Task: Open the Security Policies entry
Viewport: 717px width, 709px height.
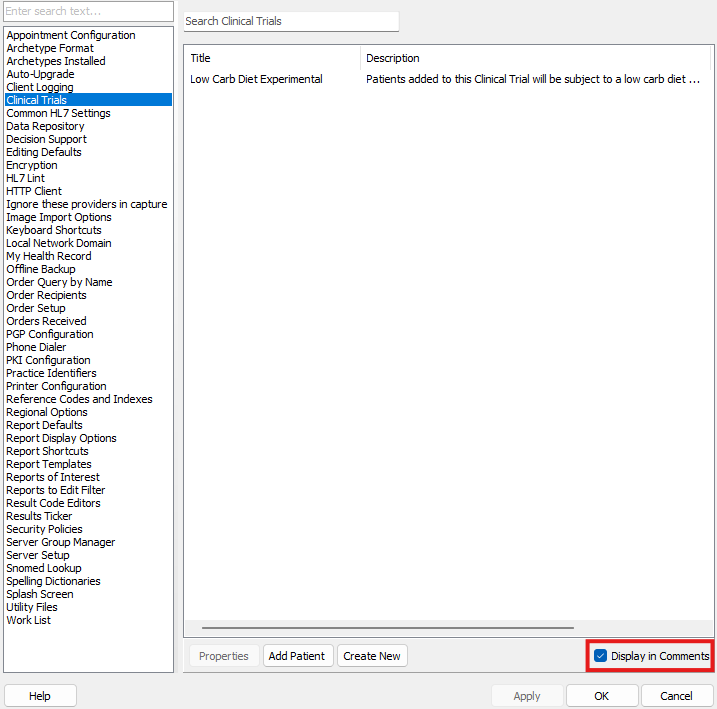Action: click(x=44, y=529)
